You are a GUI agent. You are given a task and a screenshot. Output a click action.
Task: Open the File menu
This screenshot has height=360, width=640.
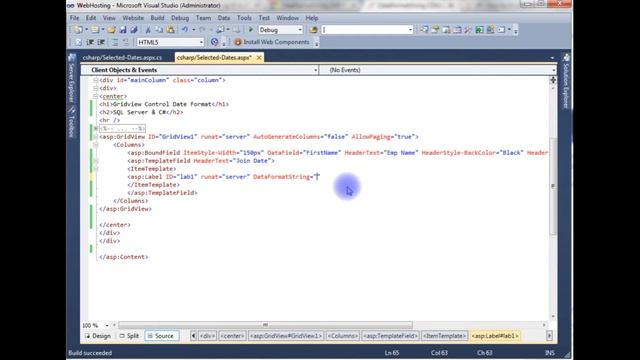(74, 18)
